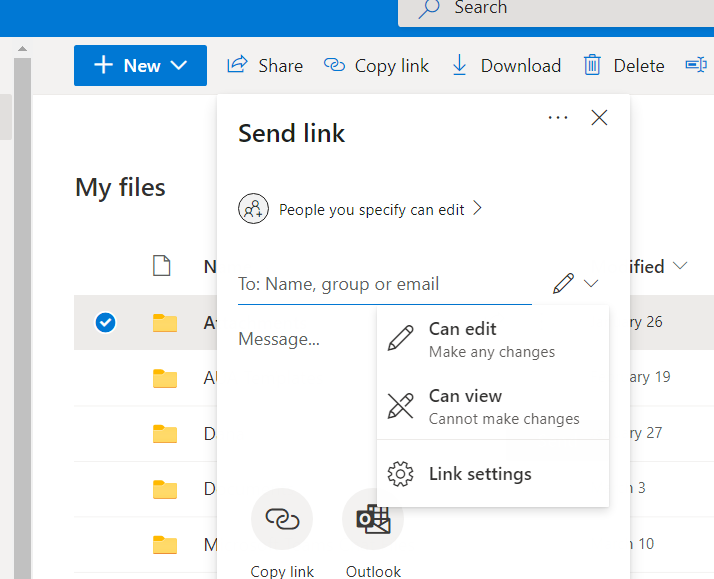Screen dimensions: 714x579
Task: Expand the pencil permission dropdown arrow
Action: tap(591, 284)
